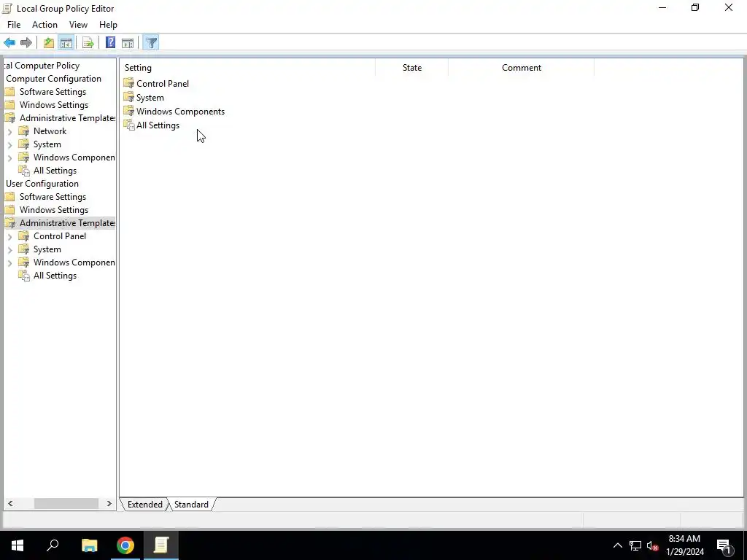Click the All Settings icon in list
The height and width of the screenshot is (560, 747).
point(128,125)
